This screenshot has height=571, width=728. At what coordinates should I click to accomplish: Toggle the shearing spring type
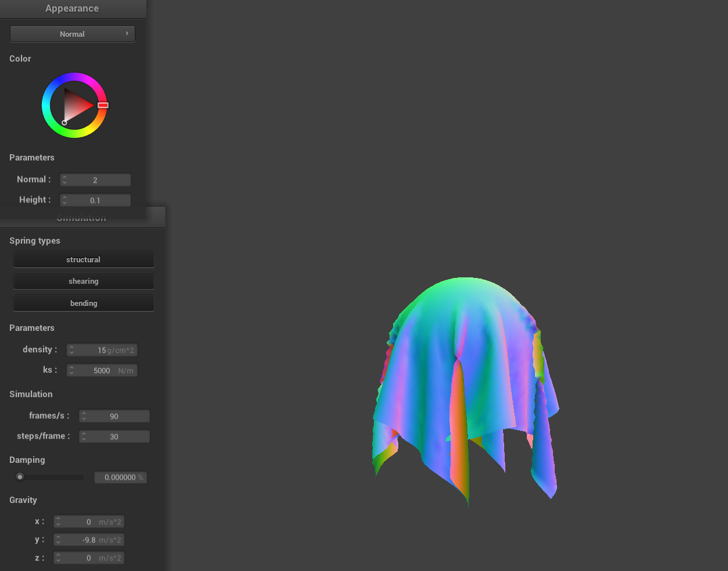coord(83,281)
